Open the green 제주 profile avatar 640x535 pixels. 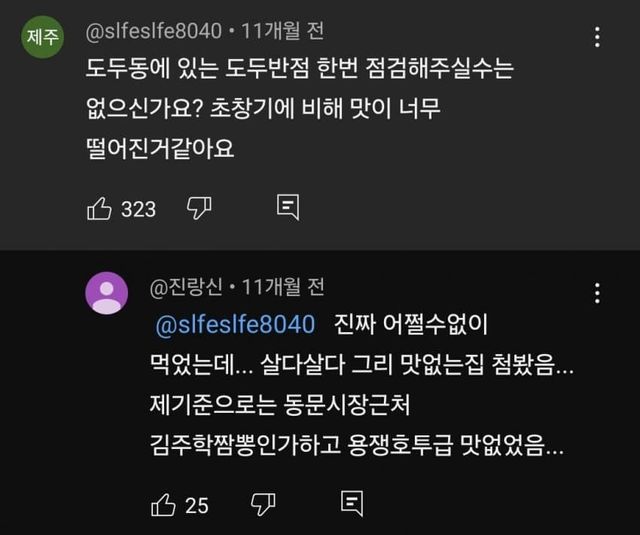42,38
